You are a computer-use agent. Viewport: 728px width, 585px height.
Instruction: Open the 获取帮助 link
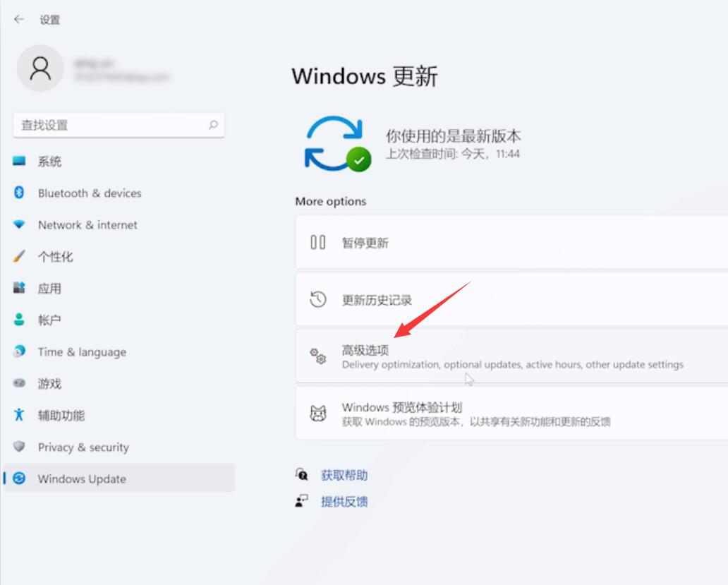[x=344, y=476]
